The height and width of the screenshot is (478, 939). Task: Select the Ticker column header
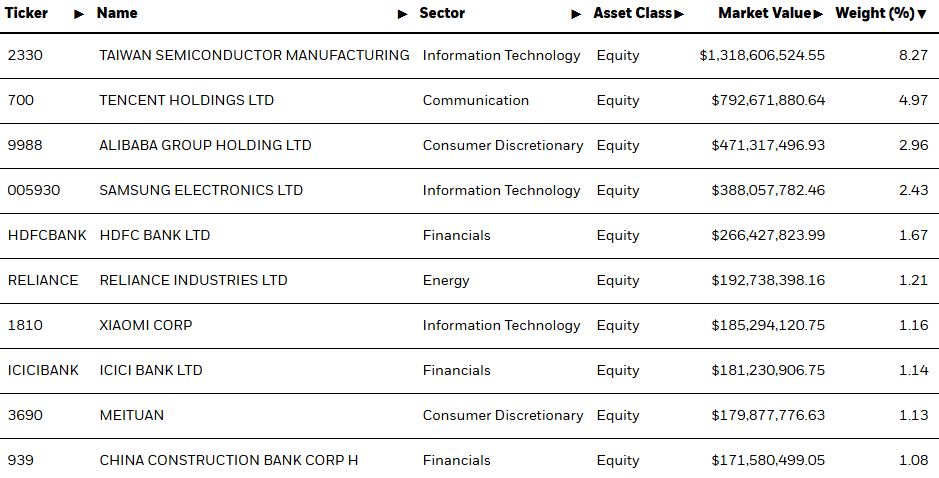[x=26, y=13]
